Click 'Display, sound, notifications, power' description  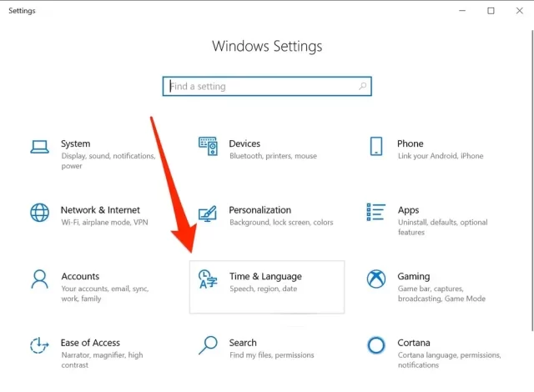pos(108,161)
